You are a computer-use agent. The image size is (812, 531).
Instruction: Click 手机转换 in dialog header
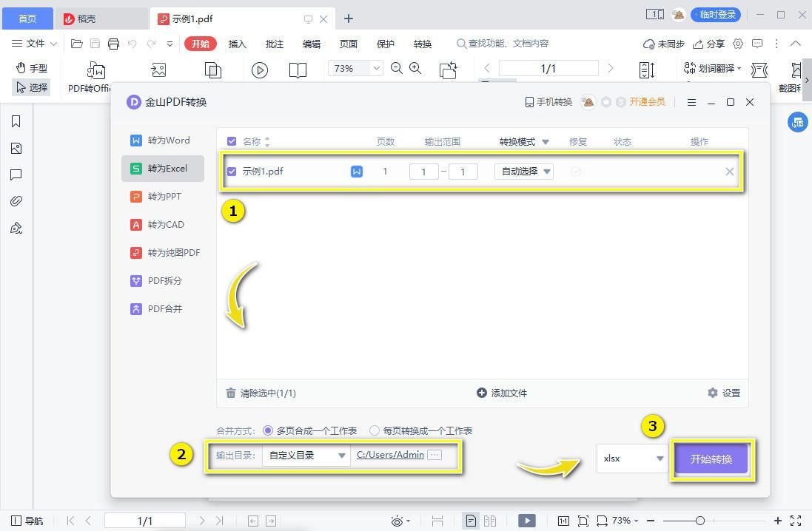tap(548, 102)
